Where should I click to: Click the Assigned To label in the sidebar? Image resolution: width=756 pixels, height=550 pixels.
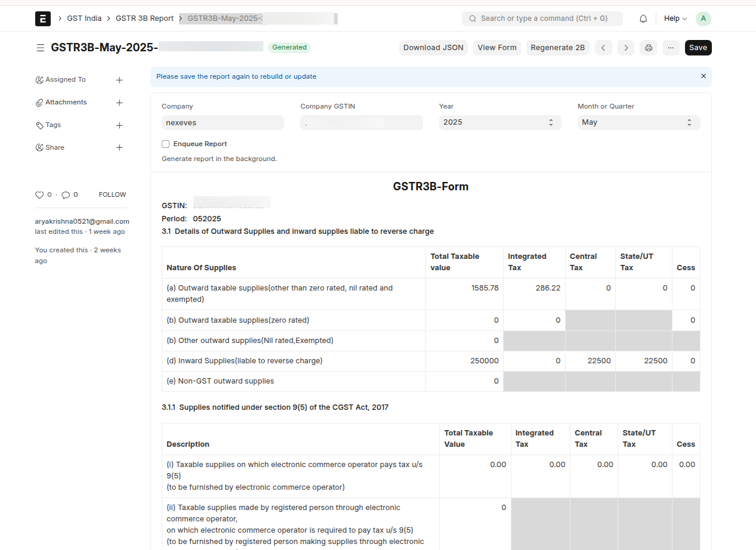pos(65,79)
